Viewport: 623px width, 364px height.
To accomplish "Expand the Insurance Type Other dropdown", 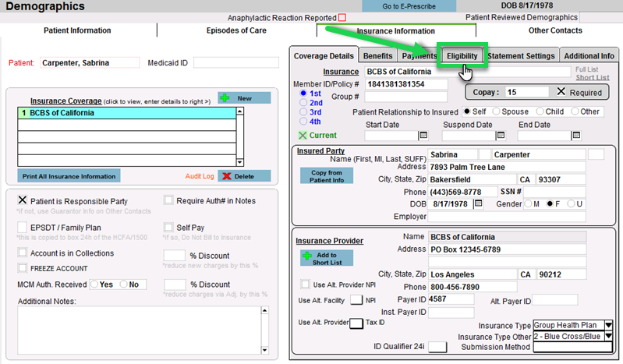I will coord(608,336).
